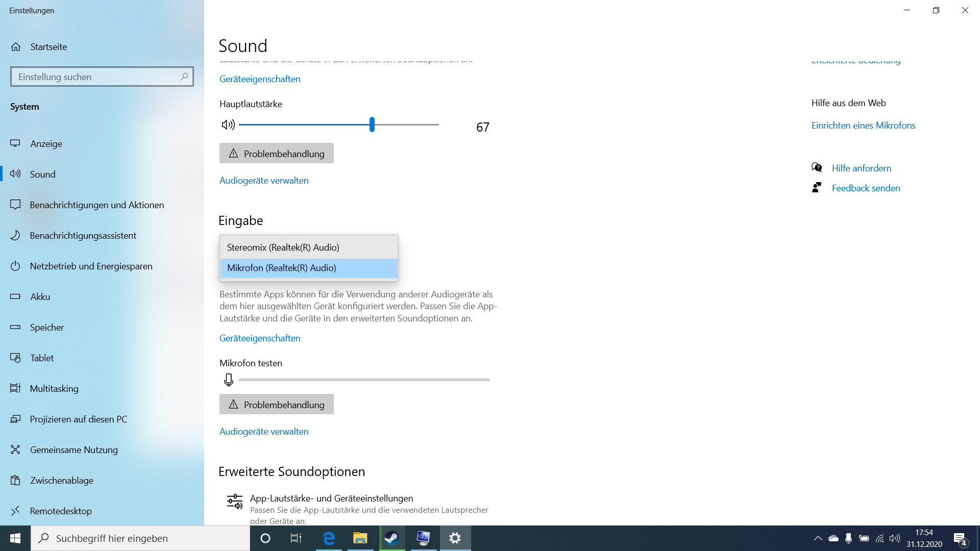Click microphone tray icon
The image size is (980, 551).
pyautogui.click(x=848, y=538)
